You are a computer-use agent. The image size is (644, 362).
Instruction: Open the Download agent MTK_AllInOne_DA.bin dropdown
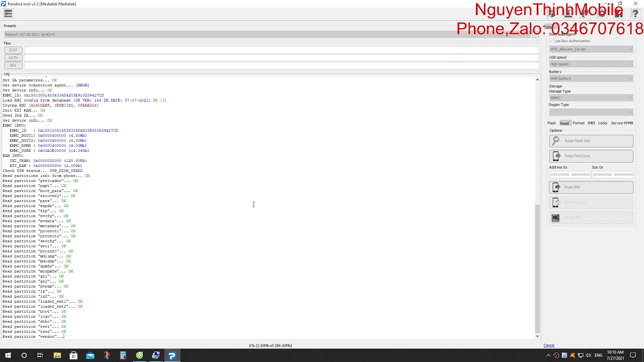[591, 49]
